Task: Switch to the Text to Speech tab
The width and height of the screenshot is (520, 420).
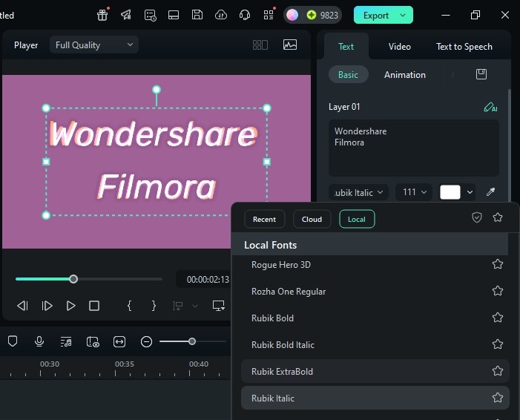Action: pyautogui.click(x=464, y=47)
